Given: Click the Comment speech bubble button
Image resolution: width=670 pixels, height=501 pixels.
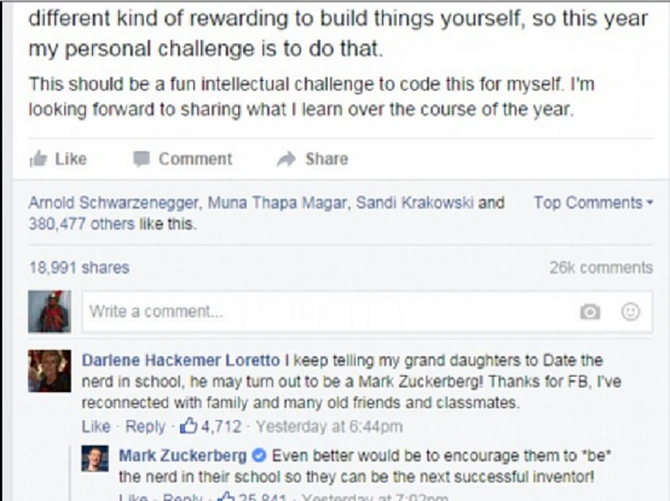Looking at the screenshot, I should point(183,159).
